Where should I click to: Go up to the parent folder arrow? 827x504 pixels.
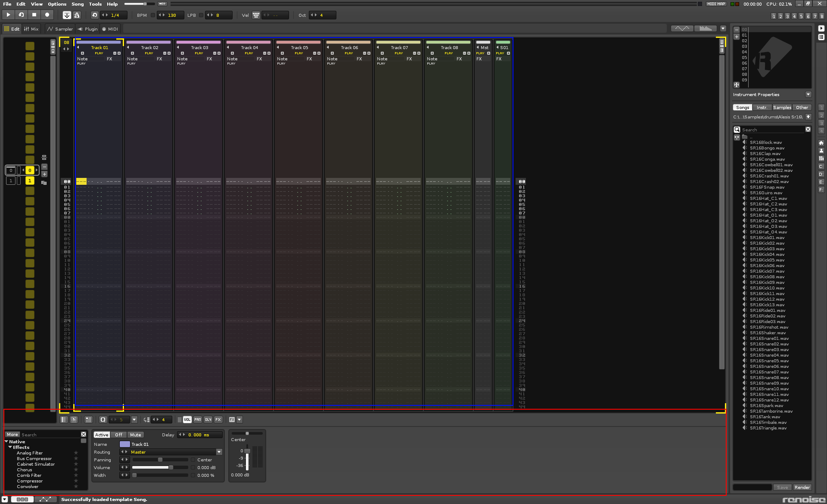click(808, 117)
